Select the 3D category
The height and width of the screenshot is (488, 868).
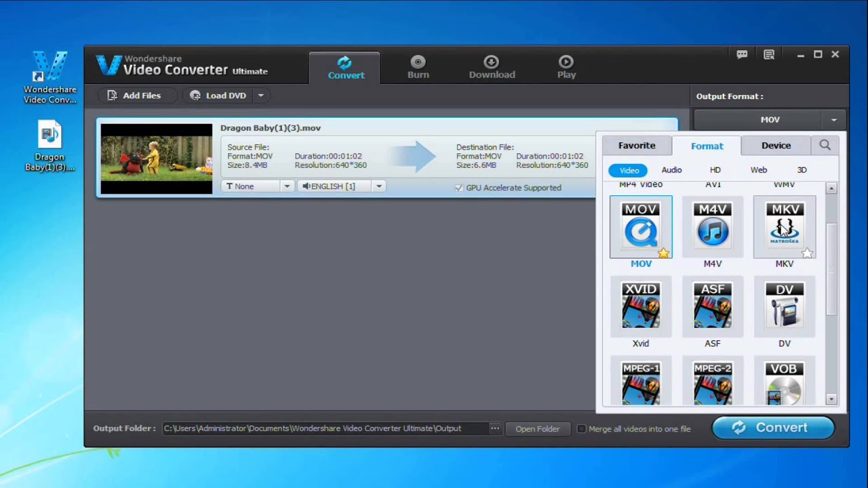802,170
